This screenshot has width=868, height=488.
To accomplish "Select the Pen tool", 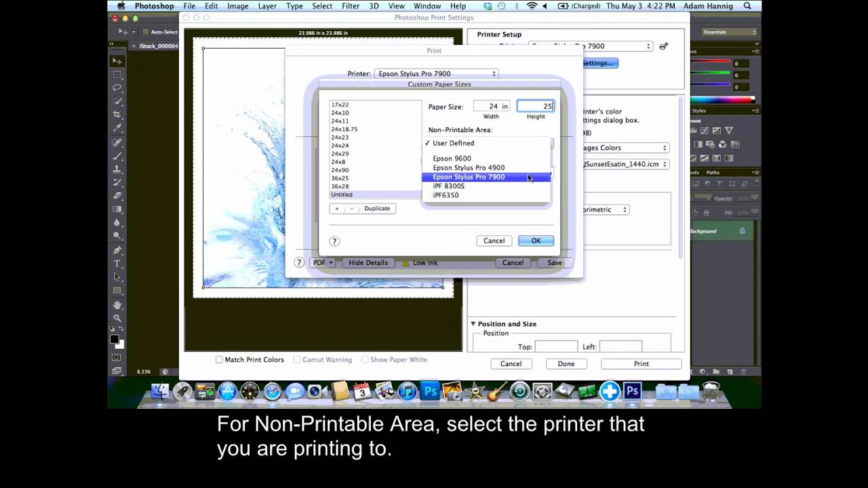I will click(117, 250).
